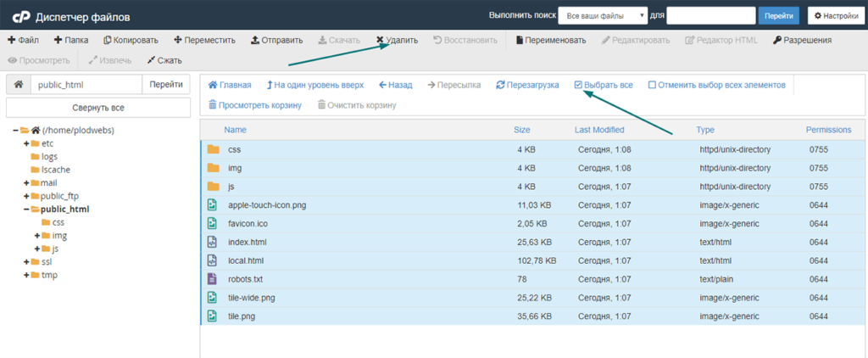Collapse the /home/plodwebs root node
The image size is (868, 358).
tap(15, 131)
